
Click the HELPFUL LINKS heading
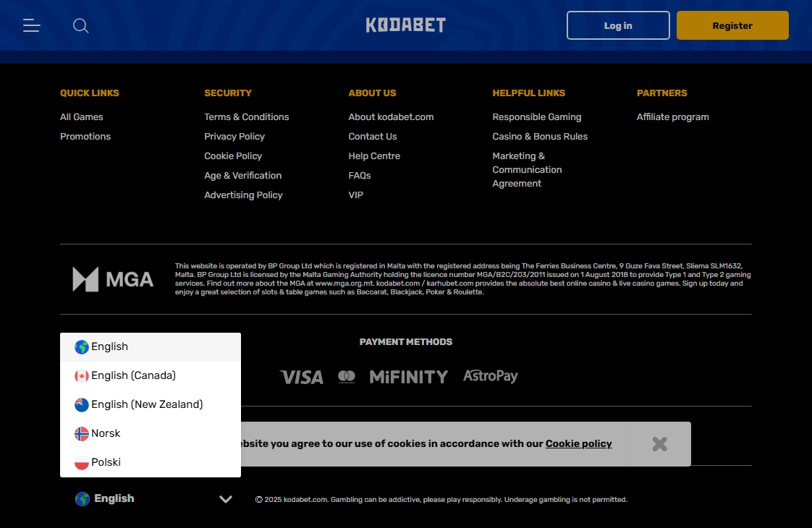click(529, 93)
